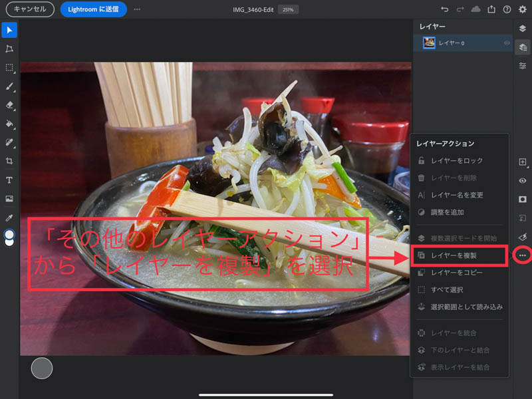Click the clipping mask icon in taskbar
532x399 pixels.
point(523,218)
